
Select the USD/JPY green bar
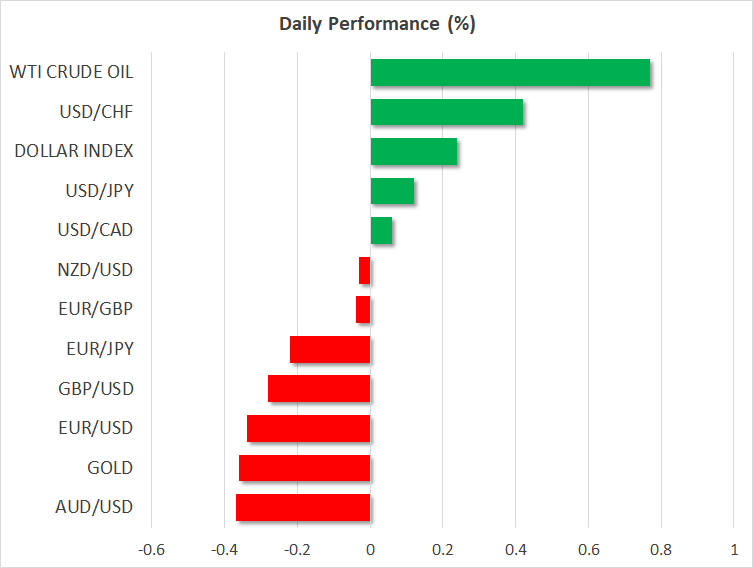pos(392,191)
